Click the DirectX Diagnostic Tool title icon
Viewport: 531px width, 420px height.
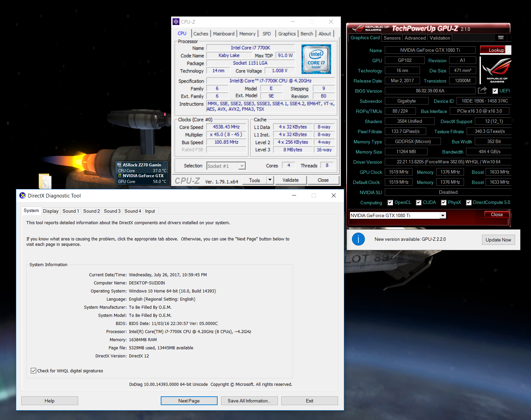coord(23,195)
